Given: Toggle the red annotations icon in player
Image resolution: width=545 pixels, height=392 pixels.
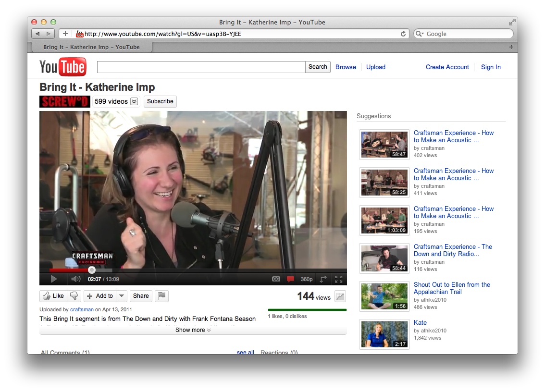Looking at the screenshot, I should pyautogui.click(x=291, y=279).
